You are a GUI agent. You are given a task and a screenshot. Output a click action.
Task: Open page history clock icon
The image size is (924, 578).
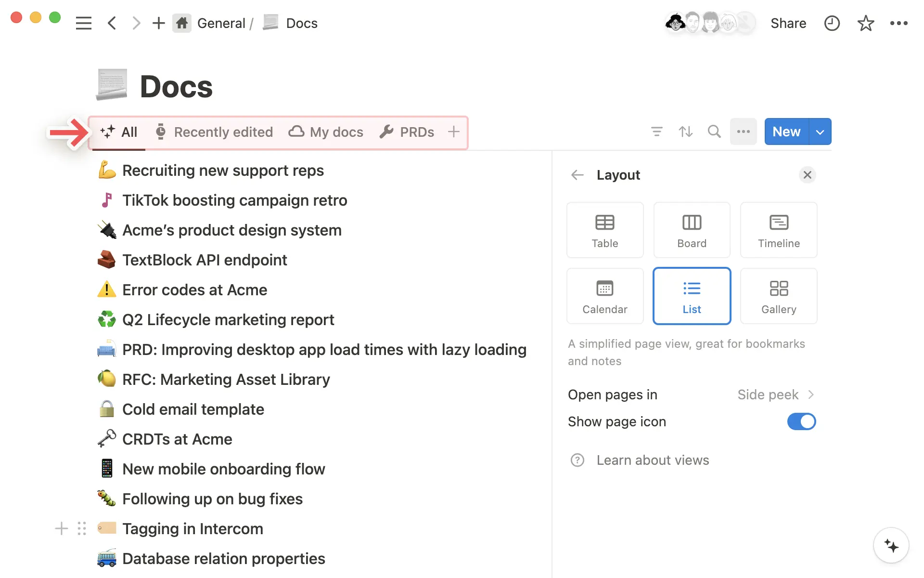pos(832,23)
